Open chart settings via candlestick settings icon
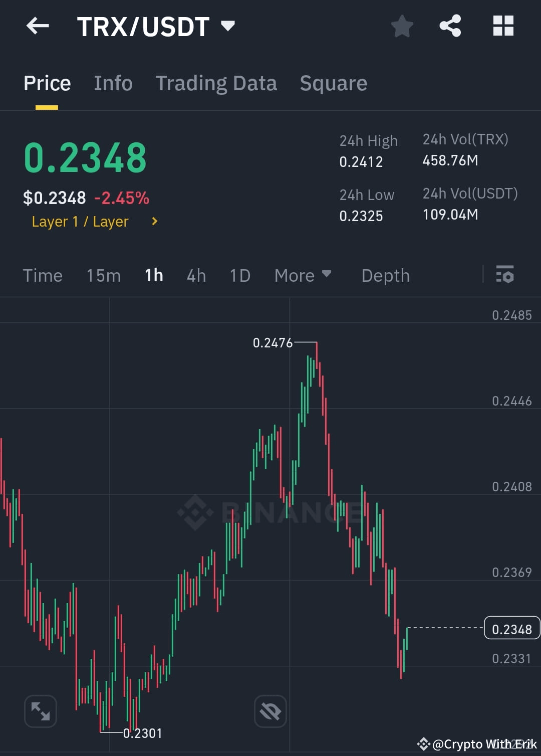 point(505,275)
